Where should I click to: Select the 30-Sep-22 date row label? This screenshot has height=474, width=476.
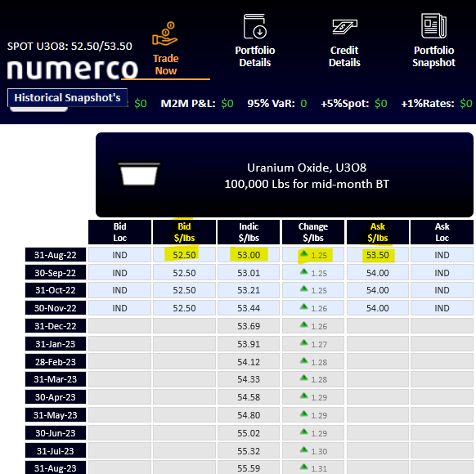[x=56, y=273]
